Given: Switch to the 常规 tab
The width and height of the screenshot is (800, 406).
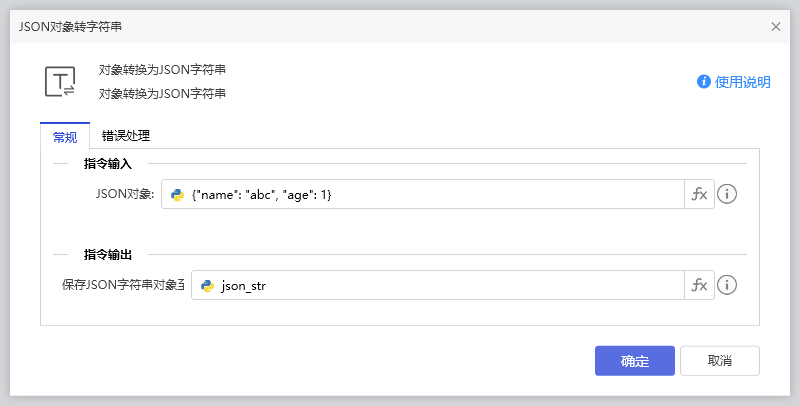Looking at the screenshot, I should point(64,137).
